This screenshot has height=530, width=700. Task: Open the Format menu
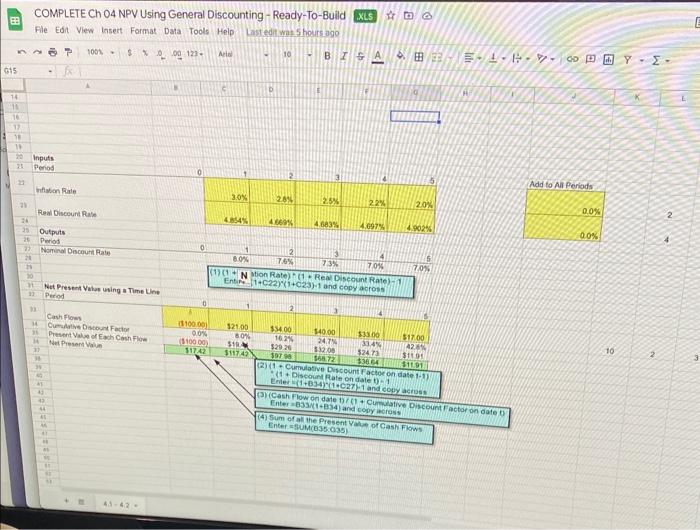click(143, 31)
